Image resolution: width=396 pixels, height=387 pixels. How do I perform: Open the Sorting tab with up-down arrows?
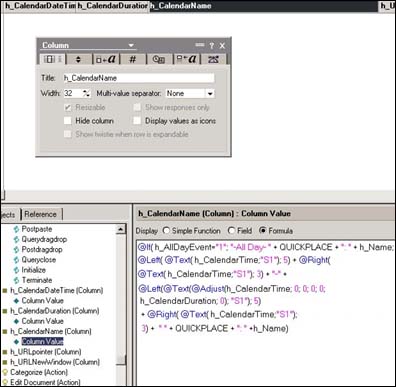pos(79,59)
